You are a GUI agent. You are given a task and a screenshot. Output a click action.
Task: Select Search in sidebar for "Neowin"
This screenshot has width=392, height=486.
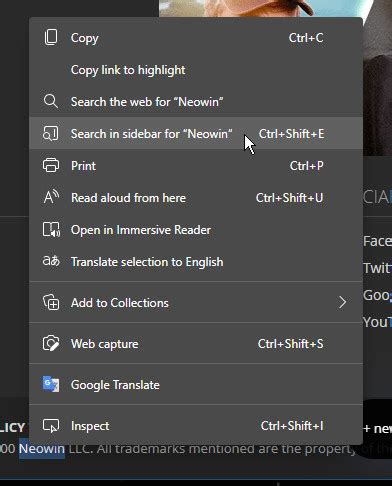[x=196, y=133]
